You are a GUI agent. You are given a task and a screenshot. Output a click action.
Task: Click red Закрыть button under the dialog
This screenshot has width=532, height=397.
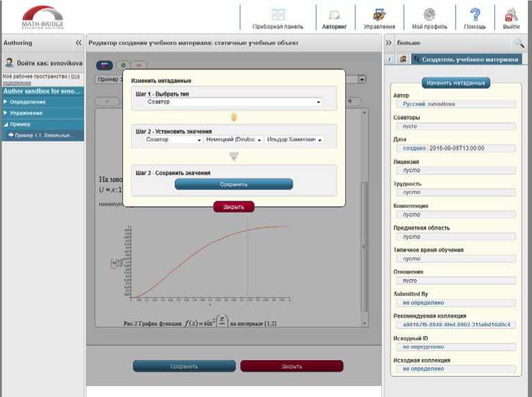pos(234,206)
